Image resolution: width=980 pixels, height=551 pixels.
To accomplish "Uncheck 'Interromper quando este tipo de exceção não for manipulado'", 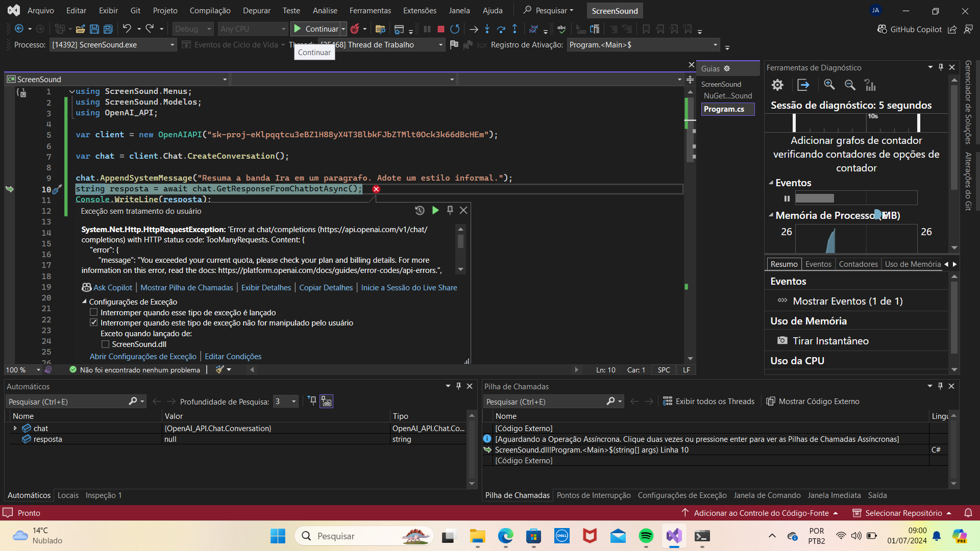I will click(x=93, y=322).
